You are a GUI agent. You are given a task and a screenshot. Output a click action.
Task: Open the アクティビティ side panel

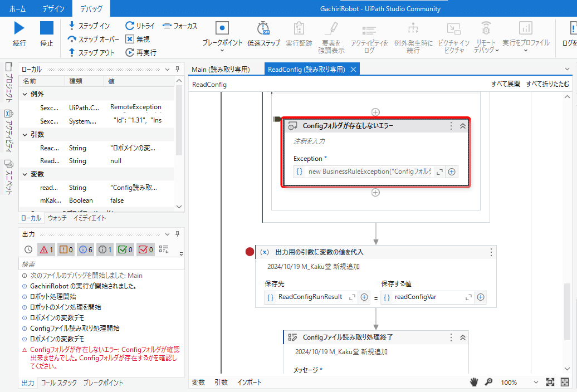[8, 130]
